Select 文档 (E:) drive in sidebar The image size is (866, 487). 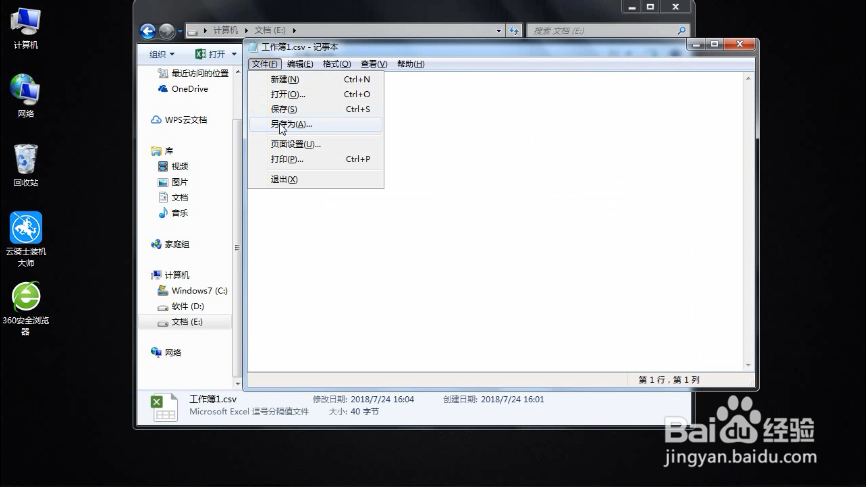[184, 321]
